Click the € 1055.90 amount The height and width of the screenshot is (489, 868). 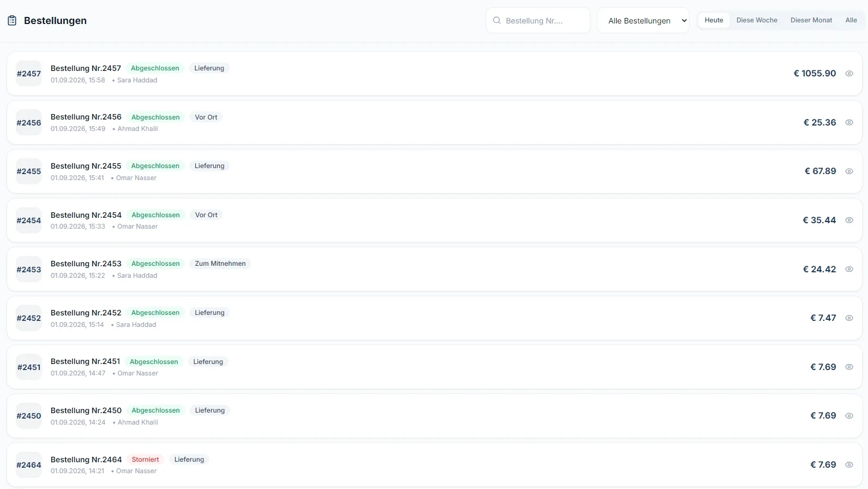815,74
